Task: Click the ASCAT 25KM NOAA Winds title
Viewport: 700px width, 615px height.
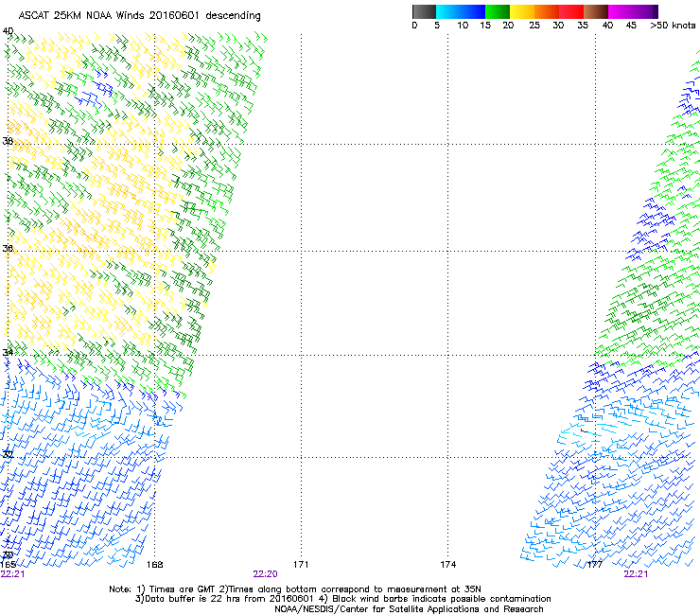Action: [x=139, y=15]
